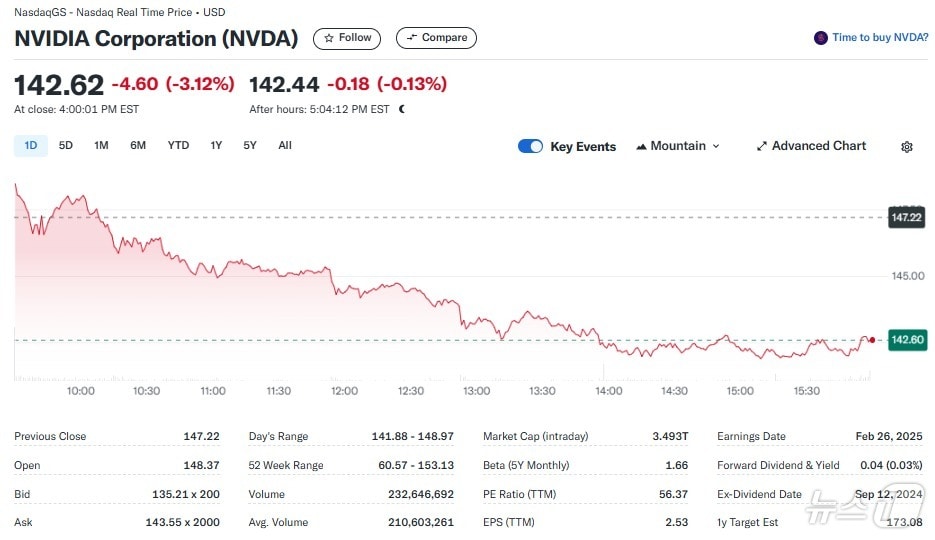Switch to 5D time range
The height and width of the screenshot is (540, 935).
point(65,146)
